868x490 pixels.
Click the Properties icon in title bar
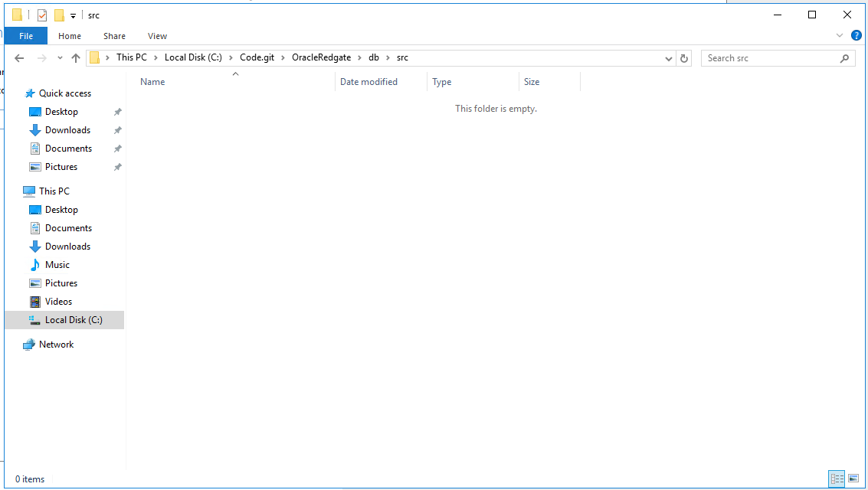coord(42,15)
